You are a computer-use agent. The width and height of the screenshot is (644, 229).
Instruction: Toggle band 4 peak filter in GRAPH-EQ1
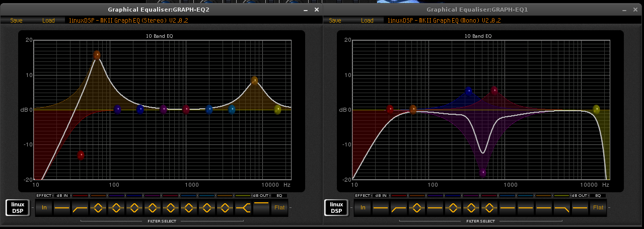click(454, 207)
